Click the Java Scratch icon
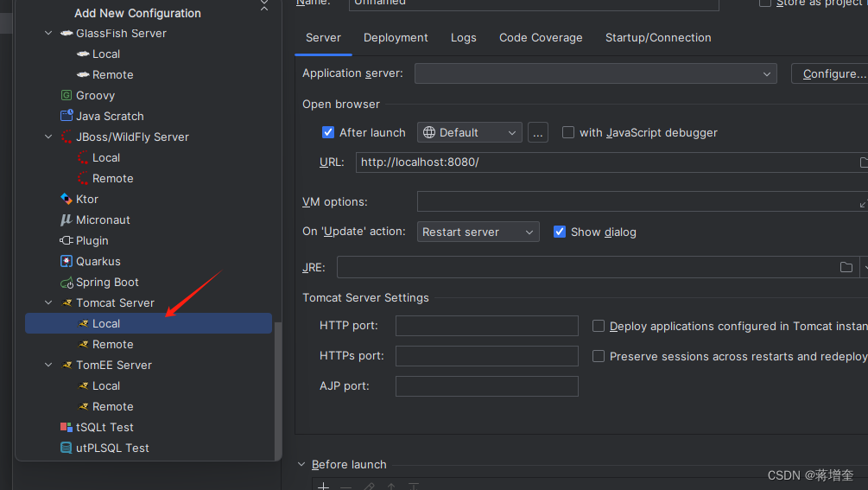This screenshot has width=868, height=490. click(x=67, y=116)
